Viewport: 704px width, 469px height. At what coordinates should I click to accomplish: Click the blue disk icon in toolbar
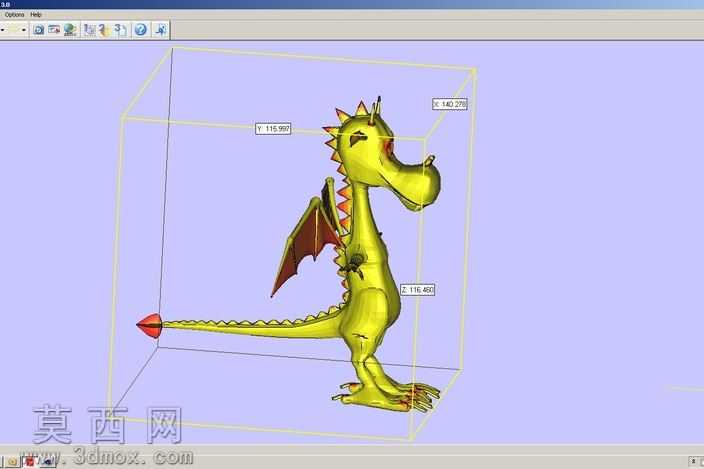coord(39,30)
